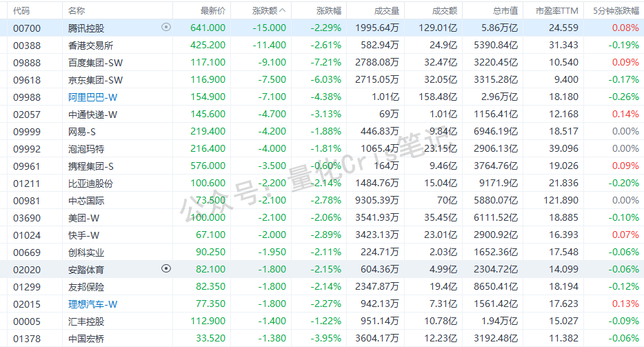This screenshot has height=347, width=644.
Task: Sort by 名称 column header
Action: tap(77, 10)
